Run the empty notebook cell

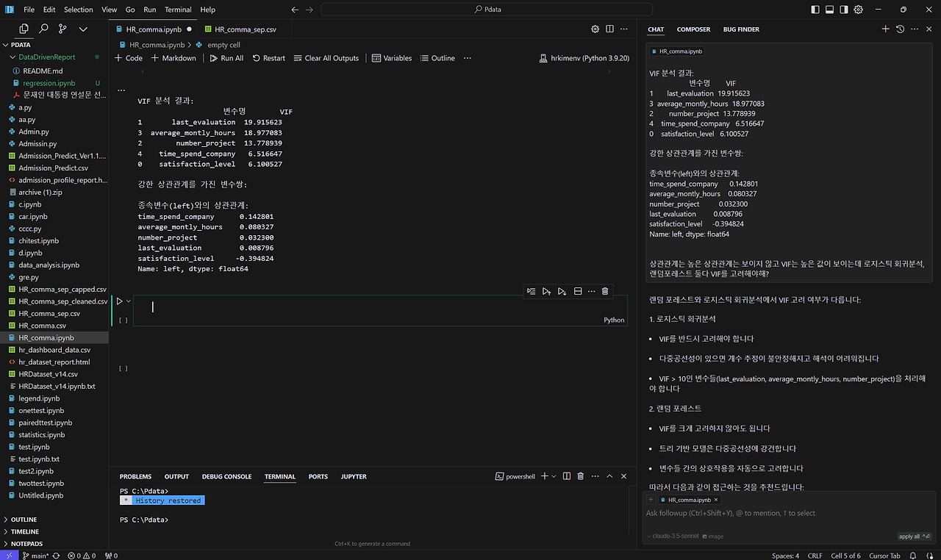pyautogui.click(x=119, y=301)
